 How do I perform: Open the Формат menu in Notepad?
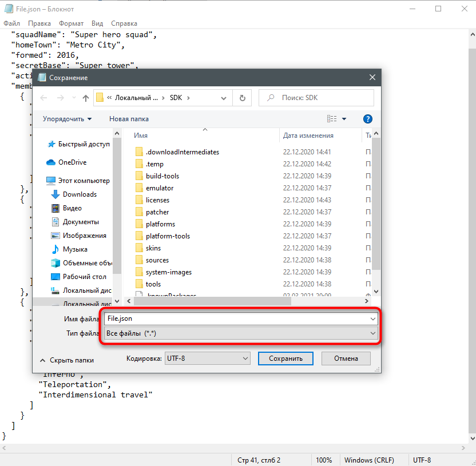point(72,23)
